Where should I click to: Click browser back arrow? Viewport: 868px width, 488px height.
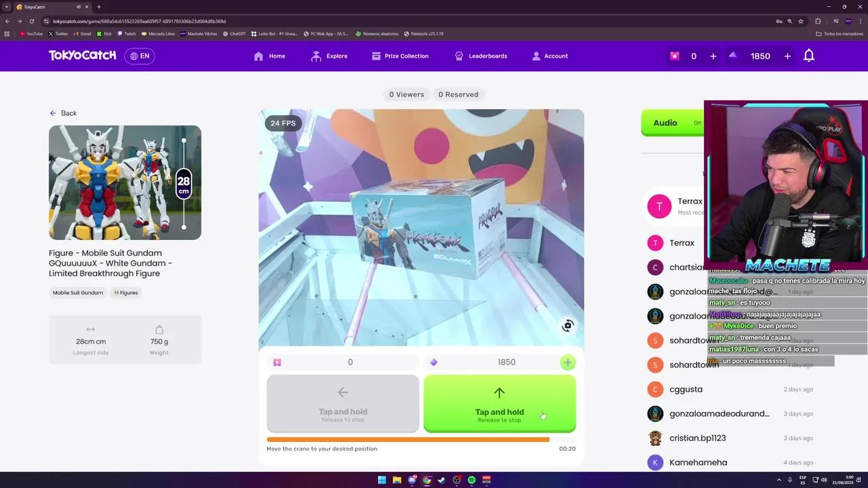pyautogui.click(x=7, y=21)
